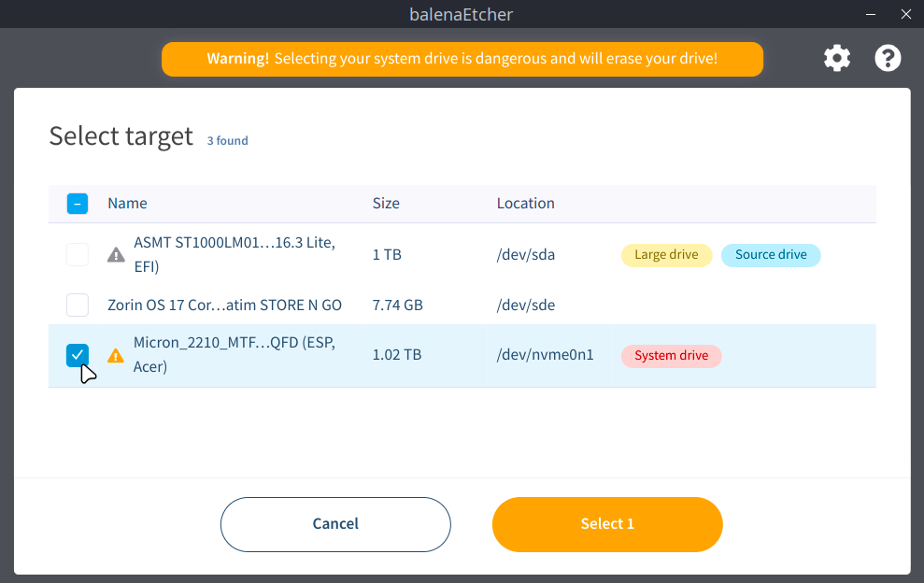The width and height of the screenshot is (924, 583).
Task: Click the Location column header
Action: tap(525, 204)
